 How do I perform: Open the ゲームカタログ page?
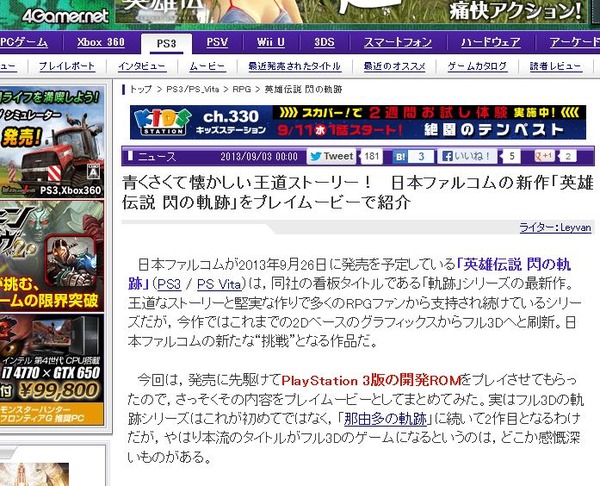tap(477, 66)
